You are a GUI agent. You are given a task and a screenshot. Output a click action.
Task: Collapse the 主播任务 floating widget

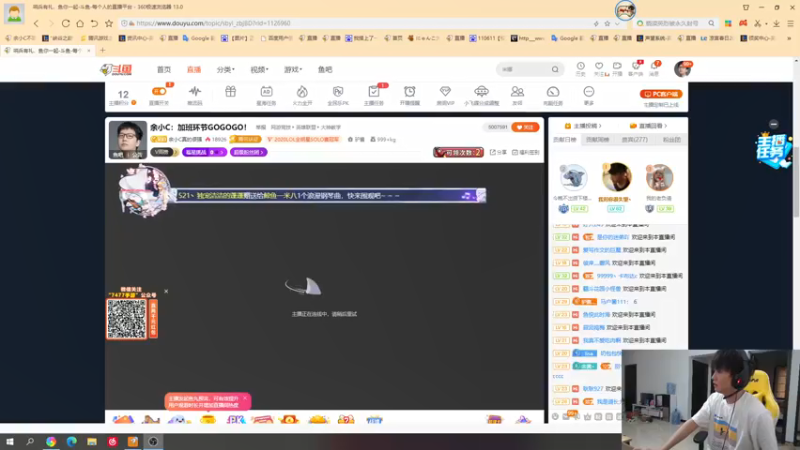coord(773,124)
